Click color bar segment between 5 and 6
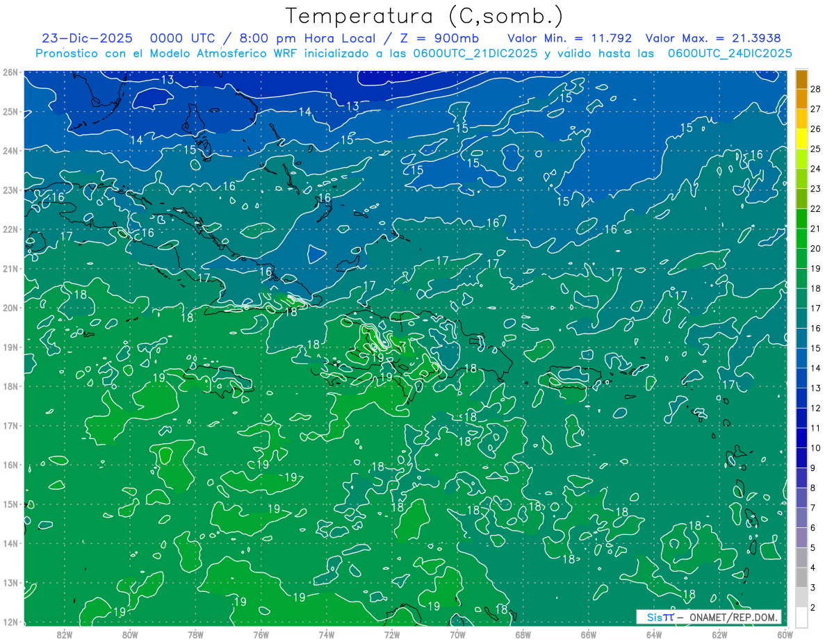 coord(802,538)
